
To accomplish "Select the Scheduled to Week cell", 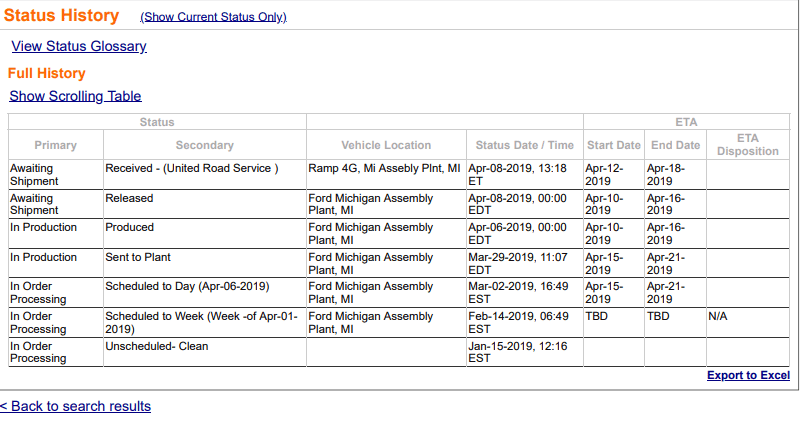I will coord(205,323).
